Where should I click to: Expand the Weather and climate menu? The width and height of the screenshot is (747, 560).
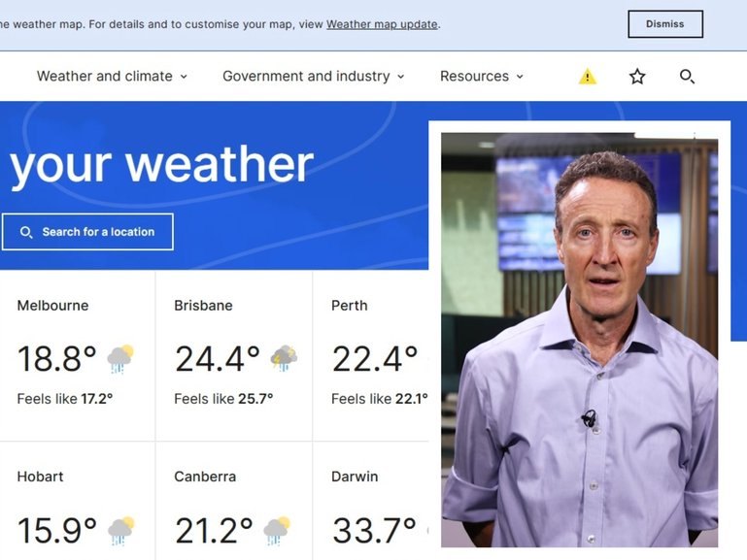[x=112, y=77]
